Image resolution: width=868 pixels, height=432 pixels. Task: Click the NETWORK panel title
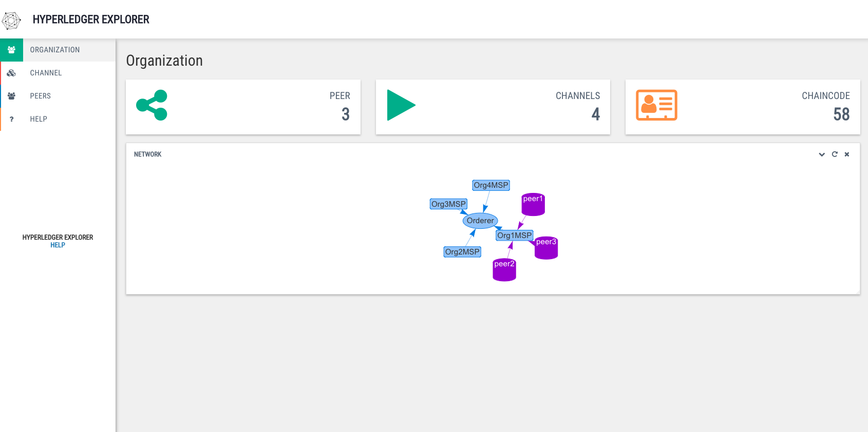147,154
